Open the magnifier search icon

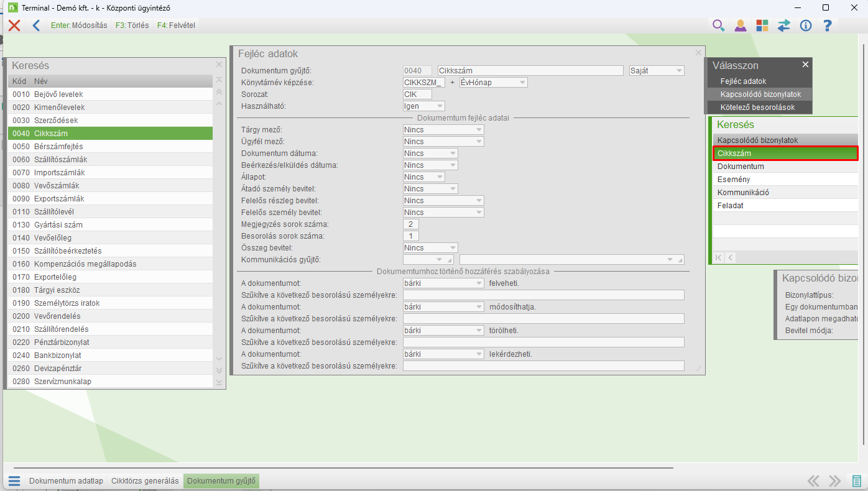(x=718, y=25)
